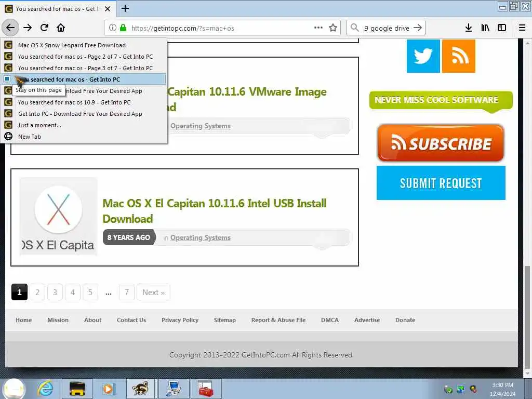The width and height of the screenshot is (532, 399).
Task: Open the Twitter social icon
Action: point(423,56)
